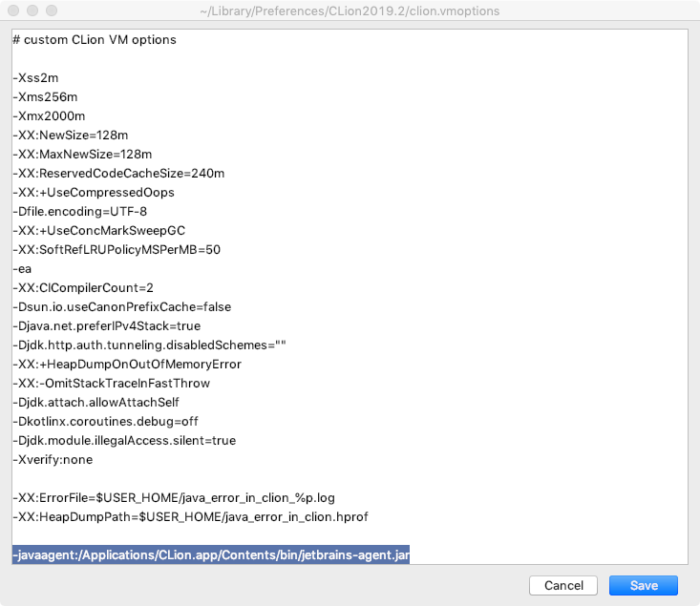Click the -XX:MaxNewSize=128m line

click(82, 155)
